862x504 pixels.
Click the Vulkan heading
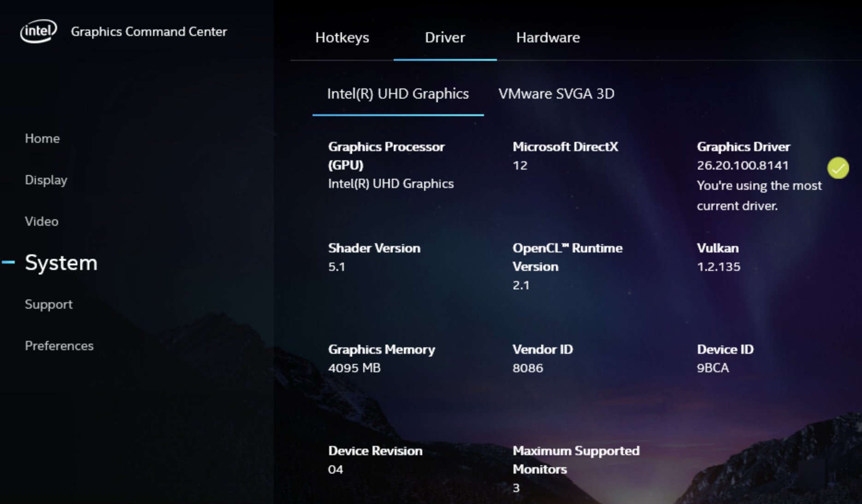718,248
